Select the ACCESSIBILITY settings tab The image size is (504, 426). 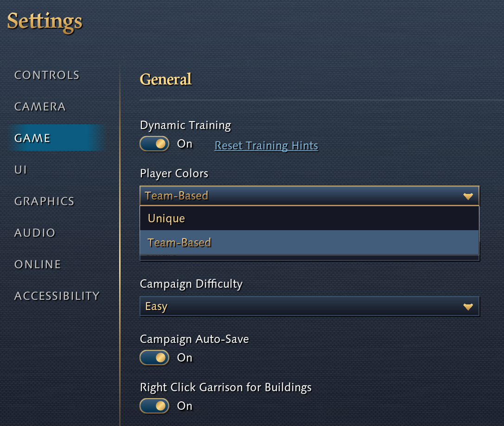pos(57,296)
